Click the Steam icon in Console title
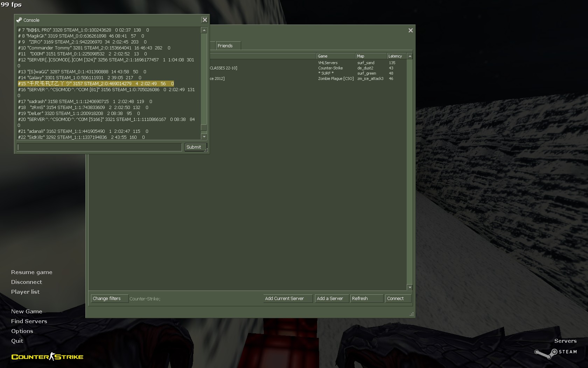588x368 pixels. 19,20
